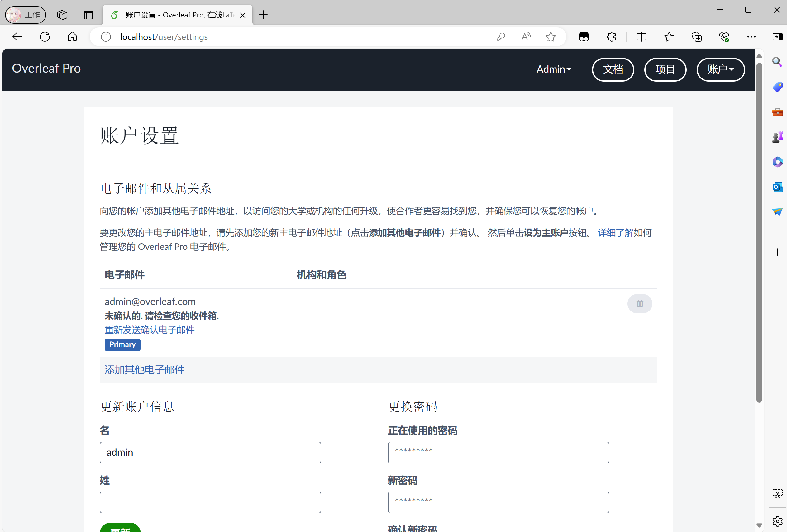The image size is (787, 532).
Task: Click the 电子邮件 column header
Action: (124, 275)
